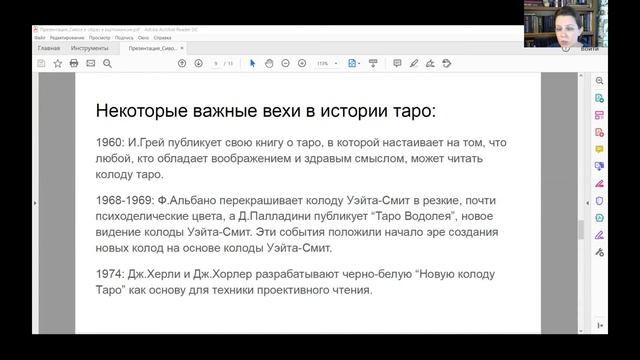Click the paragraph starting with '1974: Дж.Херли'
The image size is (640, 360).
(295, 282)
